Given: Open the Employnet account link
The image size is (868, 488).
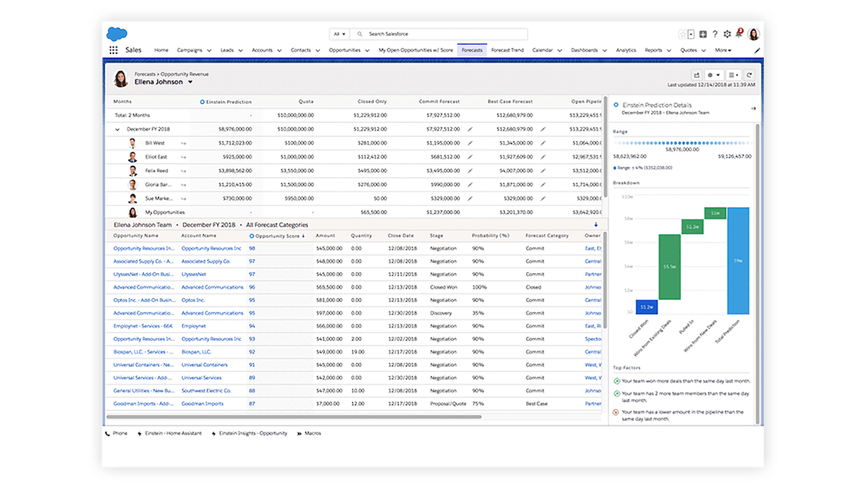Looking at the screenshot, I should (x=194, y=326).
